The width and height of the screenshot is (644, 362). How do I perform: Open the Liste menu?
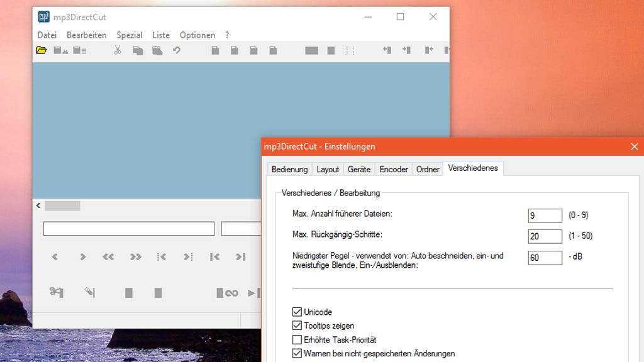(161, 35)
